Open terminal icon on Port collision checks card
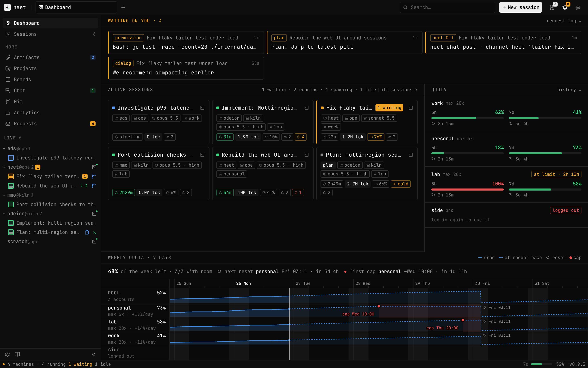 [202, 155]
